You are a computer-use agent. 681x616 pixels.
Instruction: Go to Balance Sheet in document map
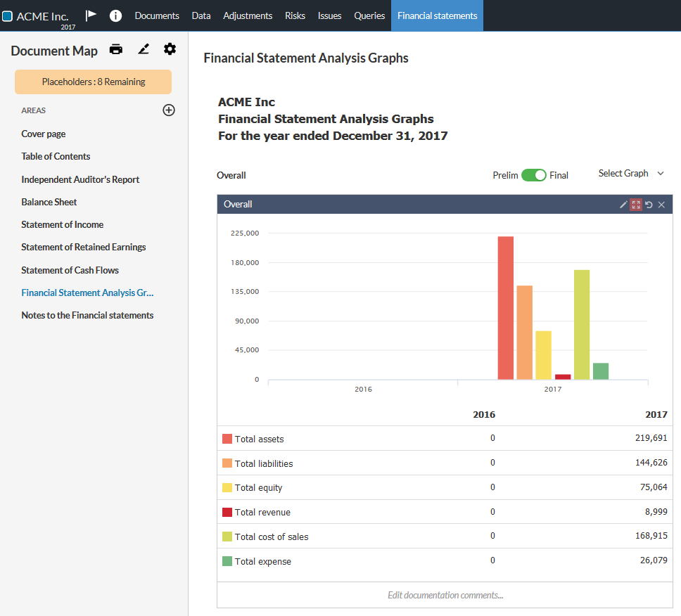(x=49, y=202)
